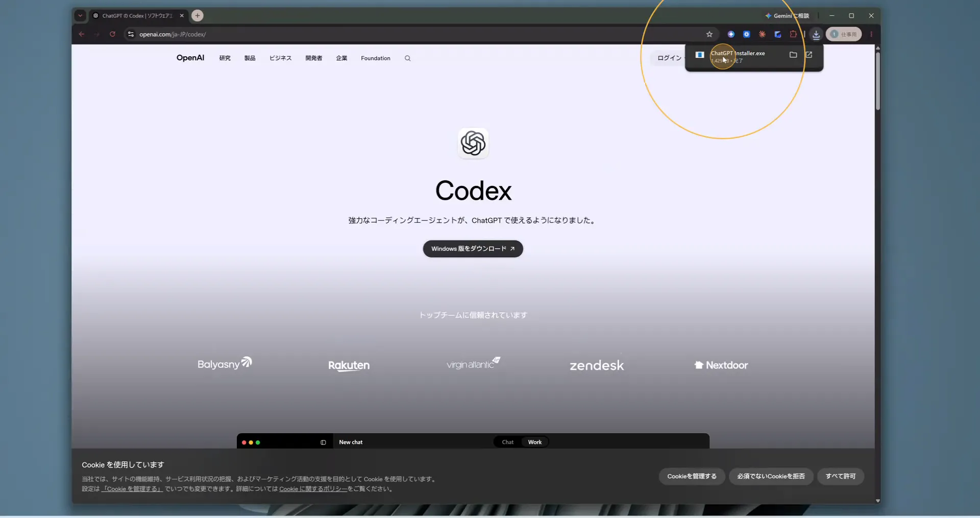Click the Codex app logo icon
The height and width of the screenshot is (518, 980).
tap(473, 143)
